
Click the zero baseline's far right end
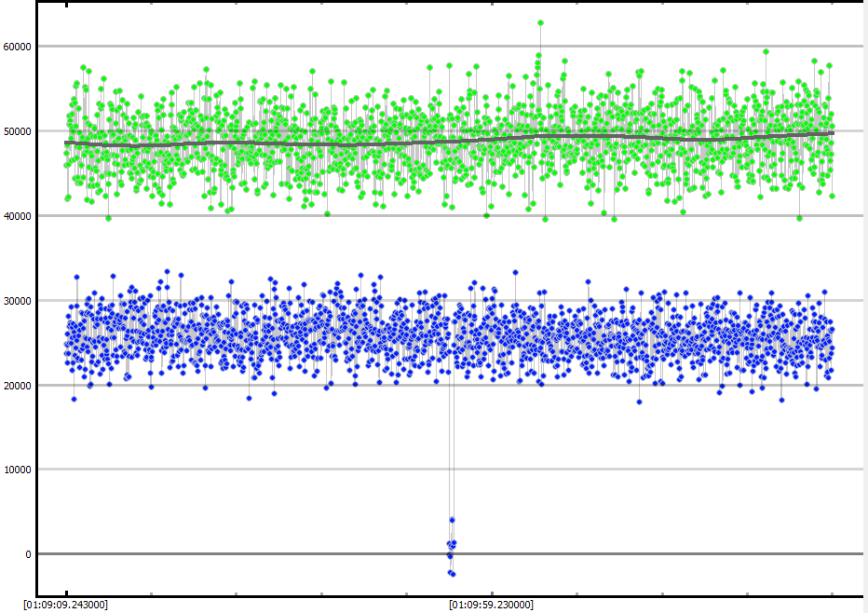click(861, 554)
